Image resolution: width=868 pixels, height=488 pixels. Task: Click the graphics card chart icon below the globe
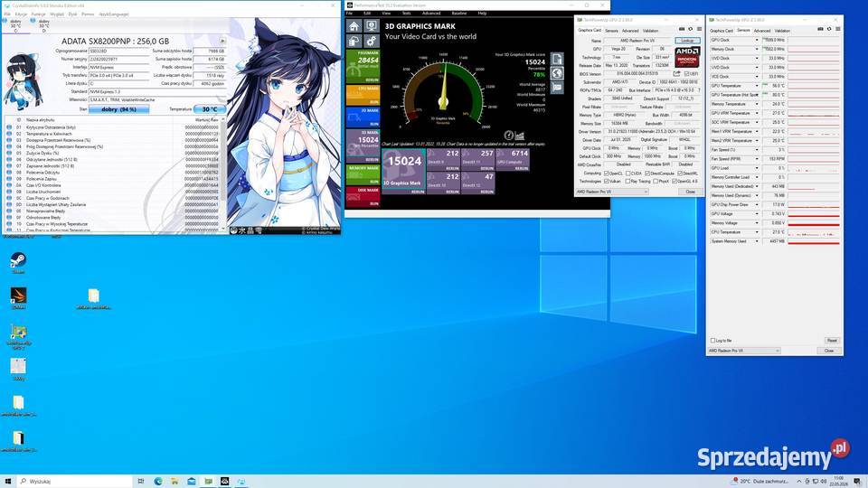(x=557, y=88)
